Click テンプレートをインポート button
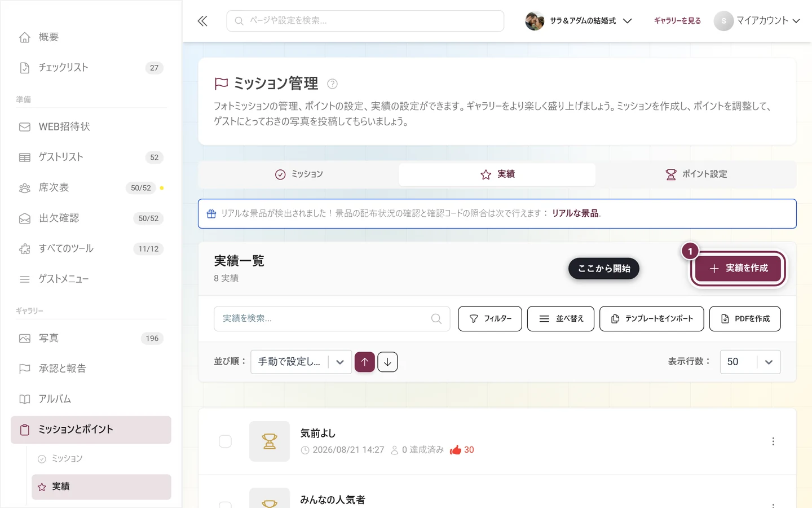The width and height of the screenshot is (812, 508). 652,319
